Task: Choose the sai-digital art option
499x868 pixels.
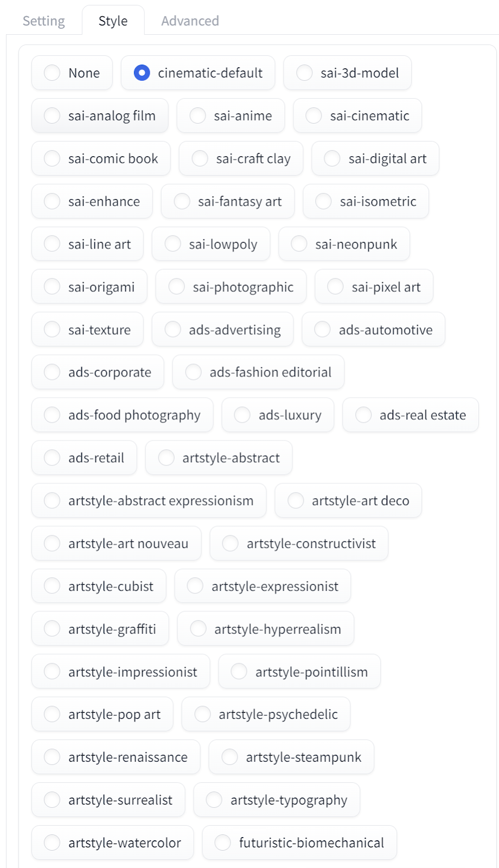Action: pos(332,158)
